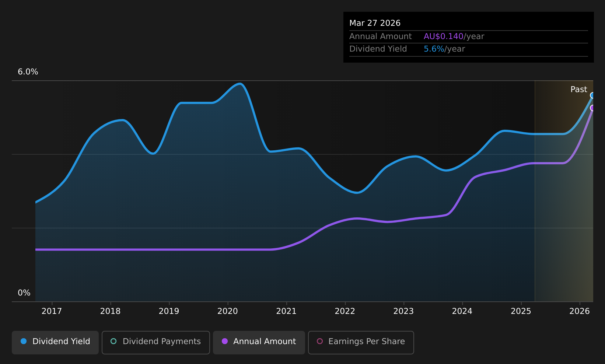The image size is (605, 364).
Task: Click the 2024 x-axis label
Action: pos(462,311)
